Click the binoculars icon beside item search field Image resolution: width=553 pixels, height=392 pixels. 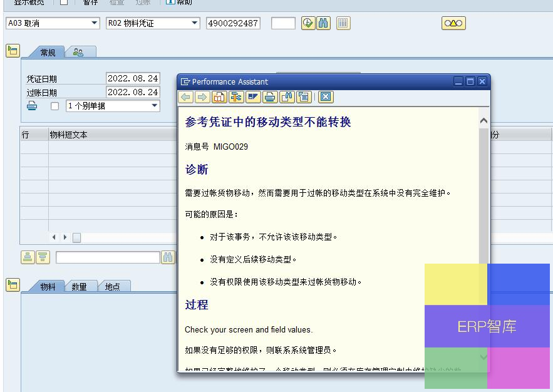pyautogui.click(x=168, y=257)
